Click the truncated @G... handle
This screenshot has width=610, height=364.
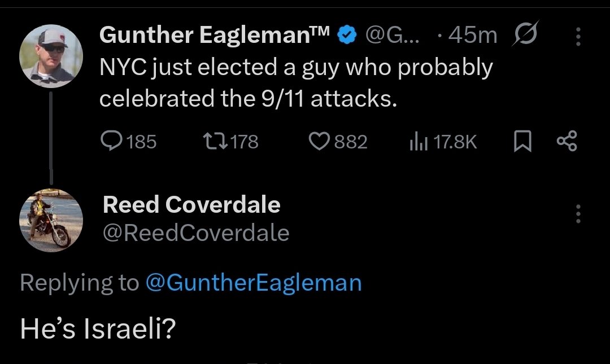(x=392, y=35)
